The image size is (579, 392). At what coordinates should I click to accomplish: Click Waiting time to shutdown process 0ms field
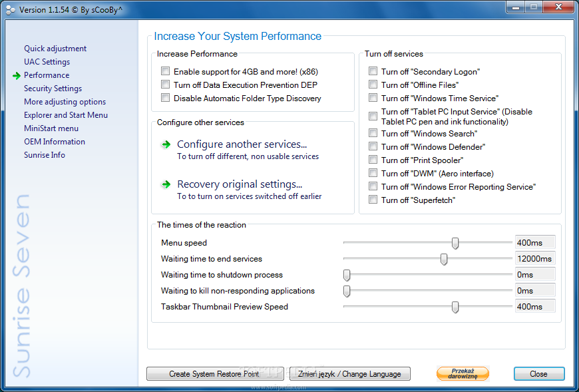(x=535, y=275)
